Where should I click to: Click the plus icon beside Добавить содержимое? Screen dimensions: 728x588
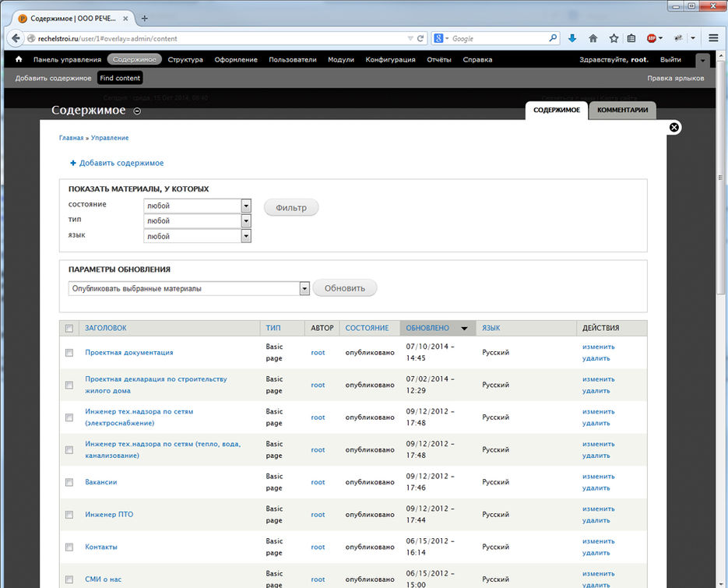73,163
